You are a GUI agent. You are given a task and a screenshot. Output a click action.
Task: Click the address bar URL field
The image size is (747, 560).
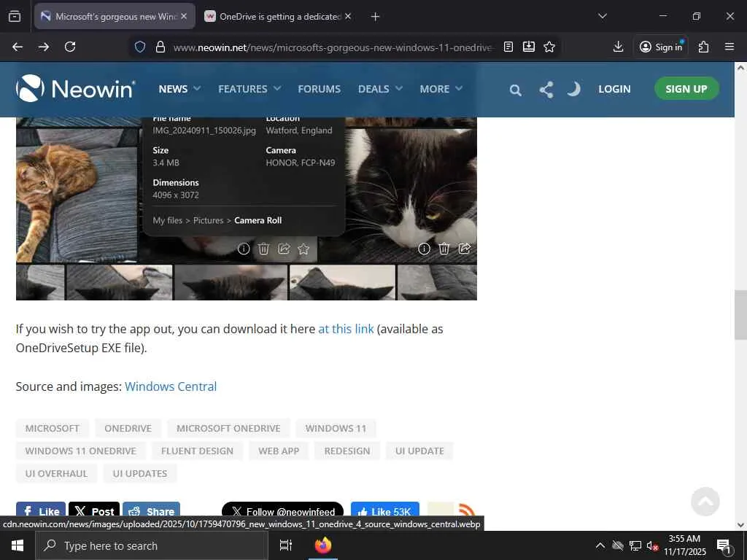(x=333, y=47)
